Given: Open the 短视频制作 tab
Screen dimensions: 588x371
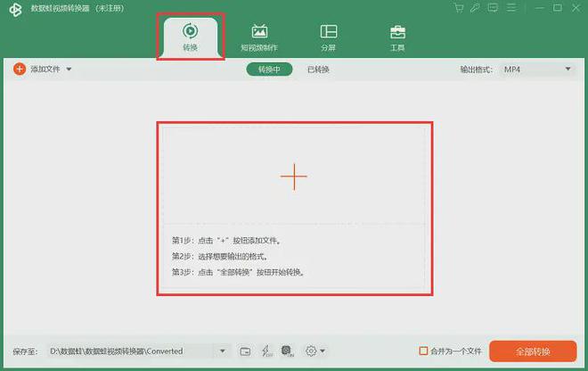Looking at the screenshot, I should coord(259,37).
